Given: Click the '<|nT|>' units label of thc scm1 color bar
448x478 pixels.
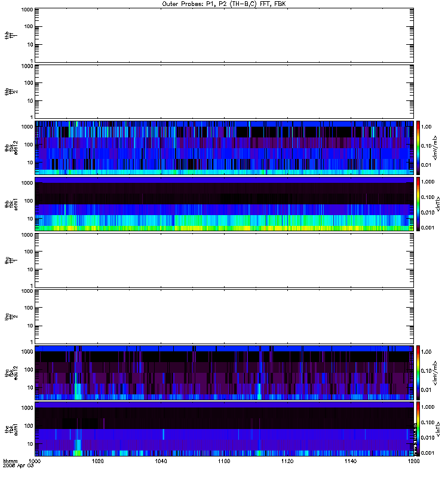Looking at the screenshot, I should click(438, 429).
